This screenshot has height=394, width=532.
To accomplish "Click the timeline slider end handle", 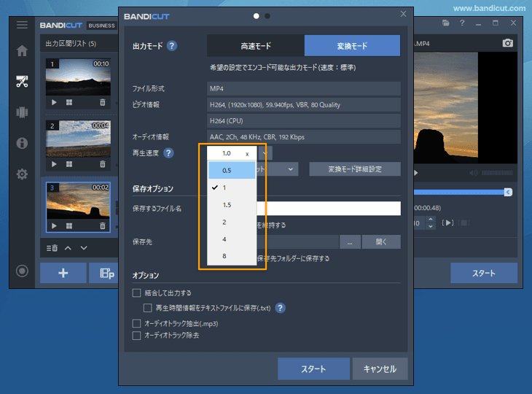I will [508, 192].
